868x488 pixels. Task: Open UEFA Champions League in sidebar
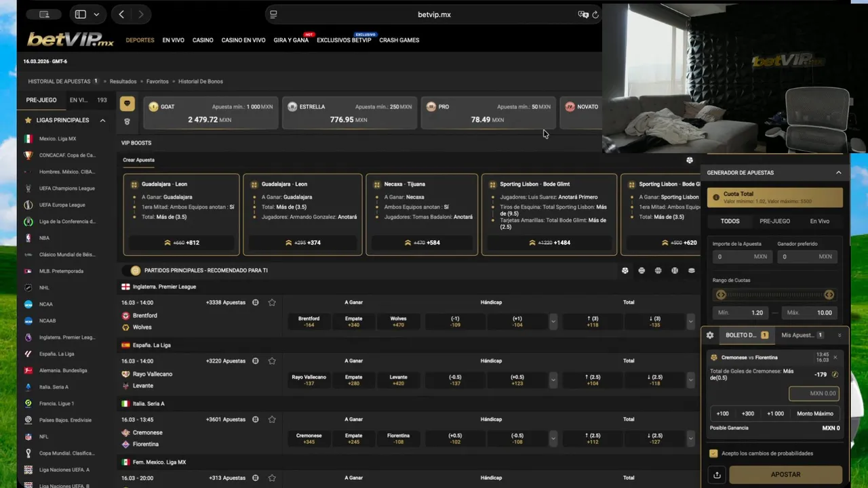pyautogui.click(x=66, y=188)
